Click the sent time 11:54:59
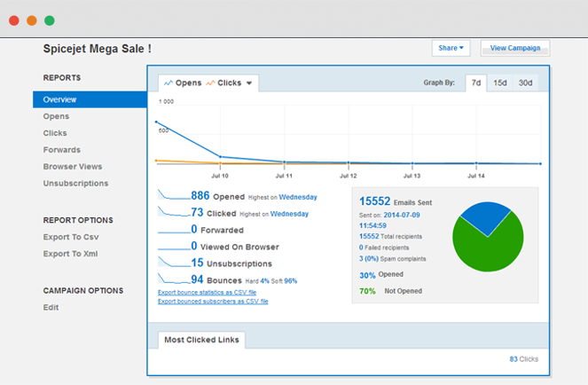This screenshot has height=385, width=588. click(372, 225)
